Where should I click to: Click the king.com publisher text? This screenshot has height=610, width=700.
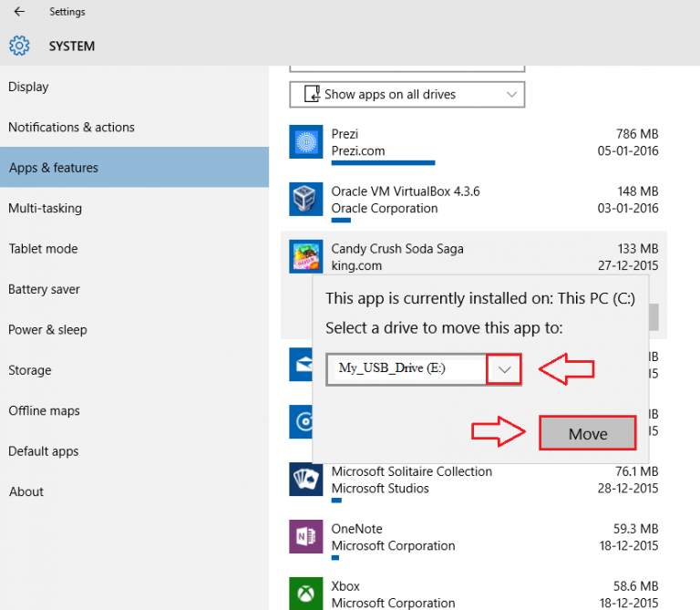[356, 265]
